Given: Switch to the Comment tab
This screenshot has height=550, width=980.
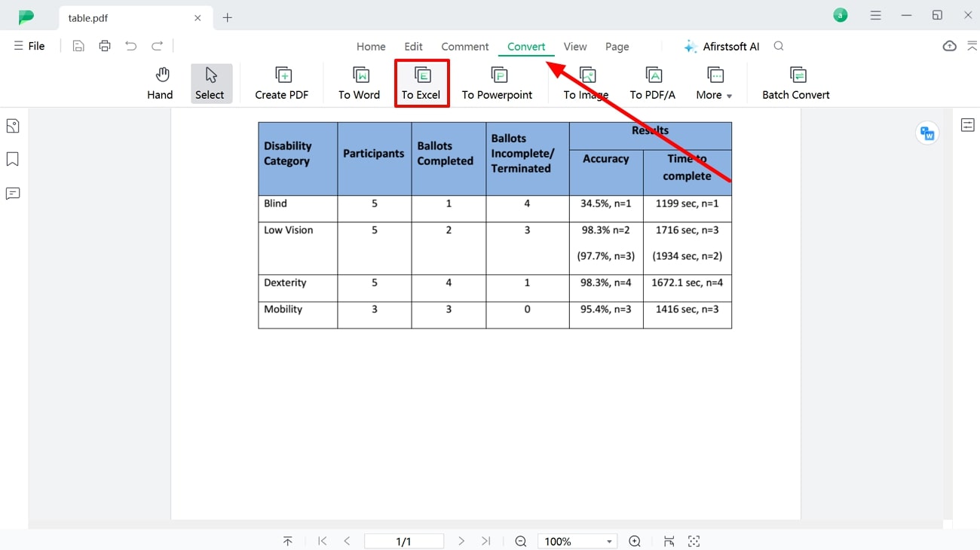Looking at the screenshot, I should [465, 47].
